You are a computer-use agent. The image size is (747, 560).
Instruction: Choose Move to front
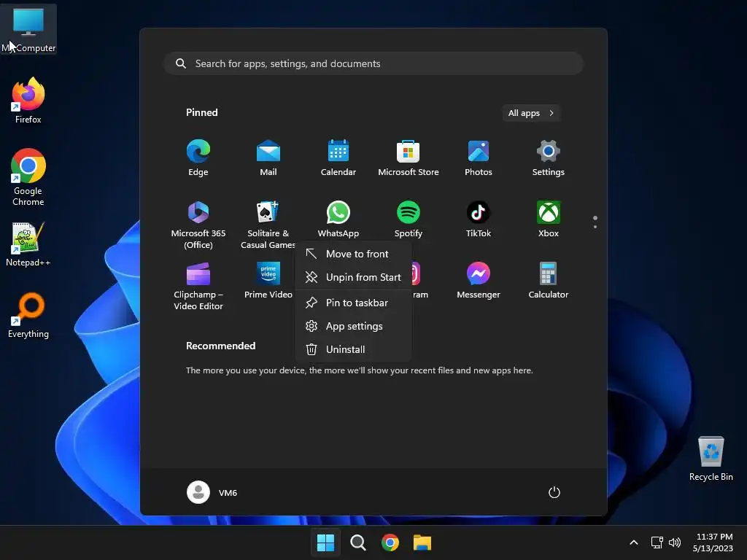tap(353, 254)
